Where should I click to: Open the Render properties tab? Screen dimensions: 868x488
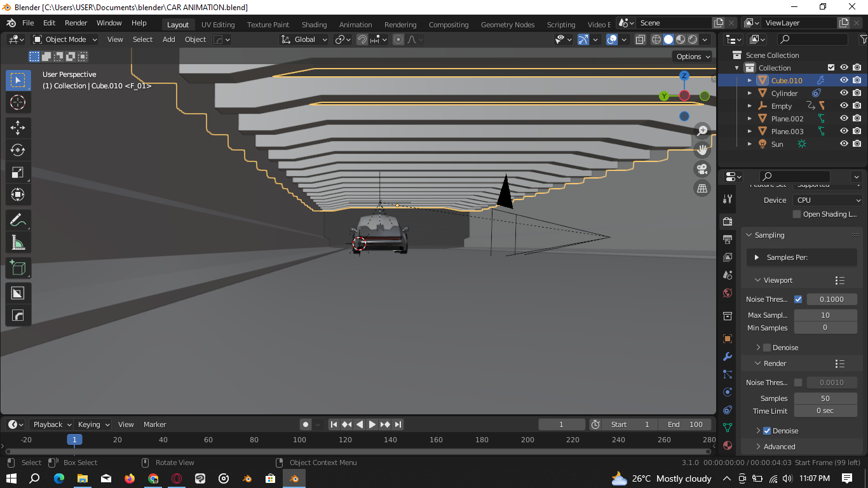728,221
